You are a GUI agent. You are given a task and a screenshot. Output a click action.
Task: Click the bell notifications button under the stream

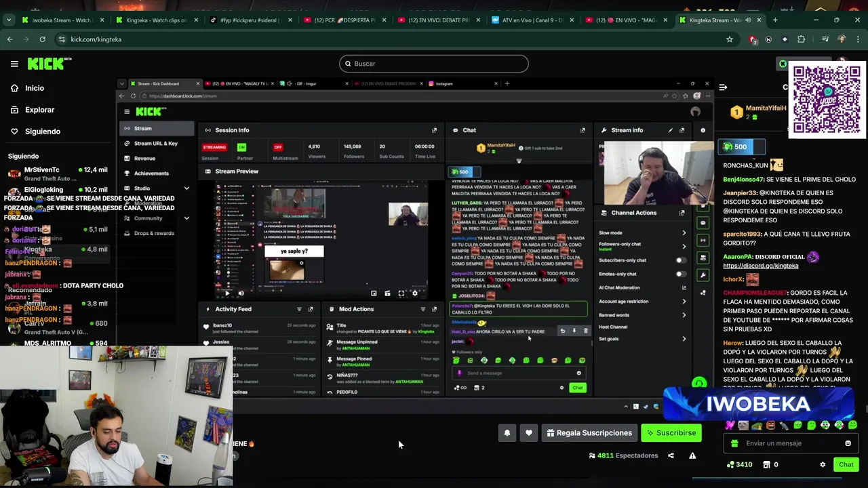(507, 433)
